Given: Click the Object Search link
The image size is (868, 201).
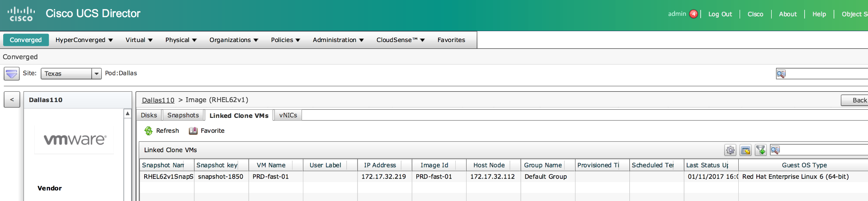Looking at the screenshot, I should click(854, 14).
